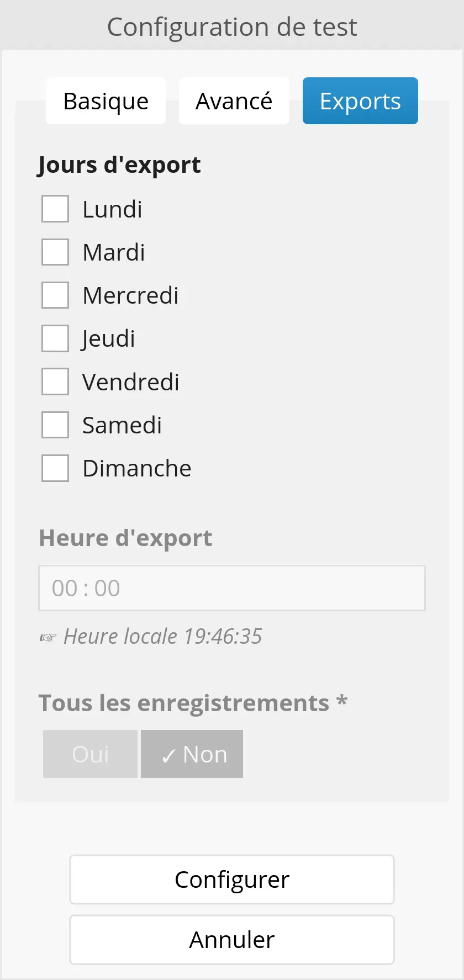Tick the Dimanche checkbox
The width and height of the screenshot is (464, 980).
click(55, 468)
